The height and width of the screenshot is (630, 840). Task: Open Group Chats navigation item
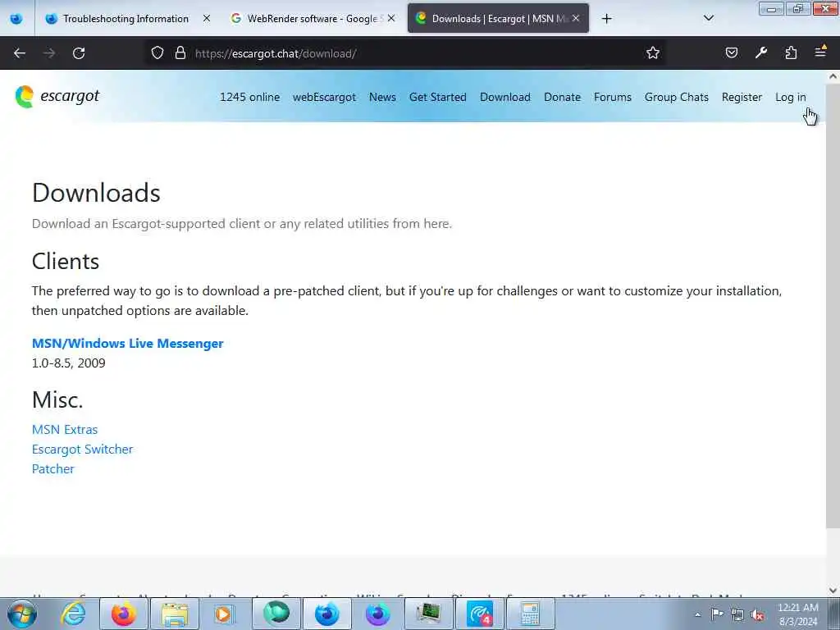pyautogui.click(x=677, y=97)
